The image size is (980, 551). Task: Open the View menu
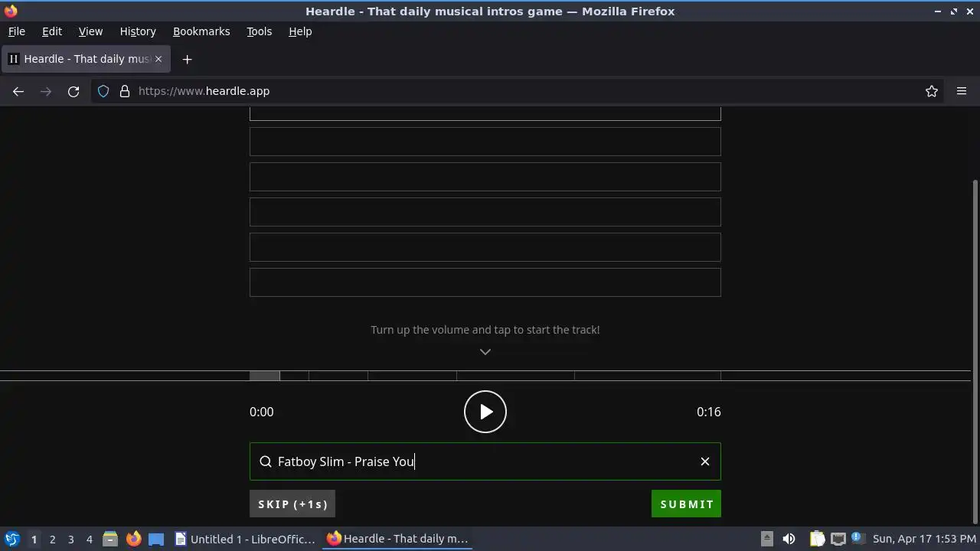coord(90,31)
